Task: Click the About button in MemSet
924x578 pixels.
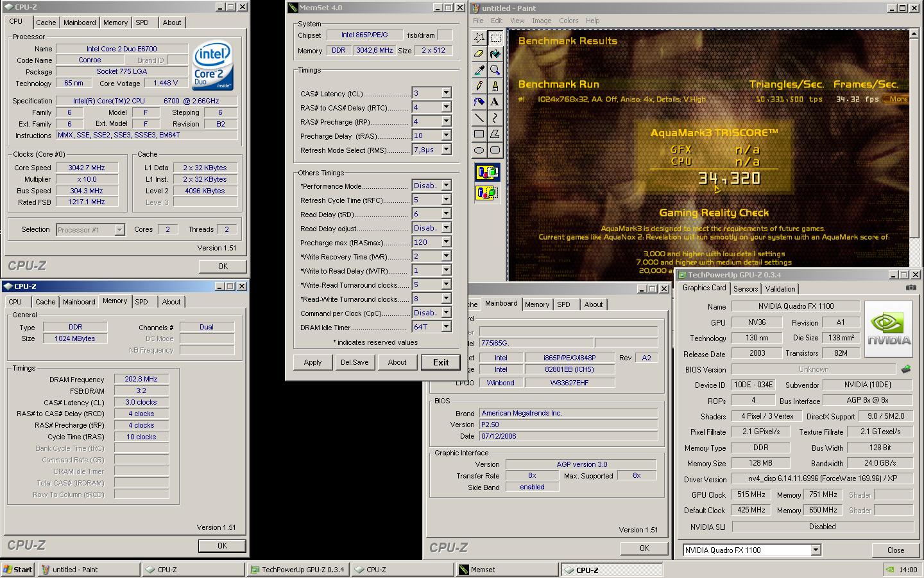Action: click(x=397, y=362)
